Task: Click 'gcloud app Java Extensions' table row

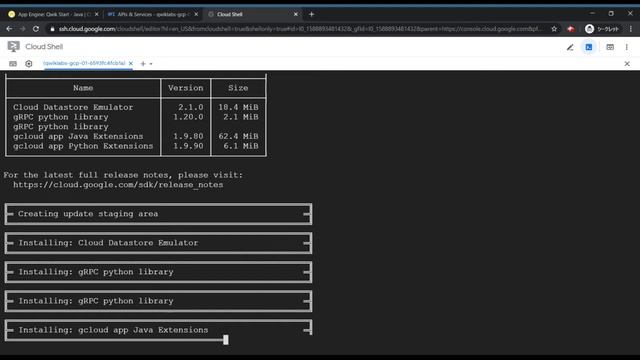Action: coord(136,136)
